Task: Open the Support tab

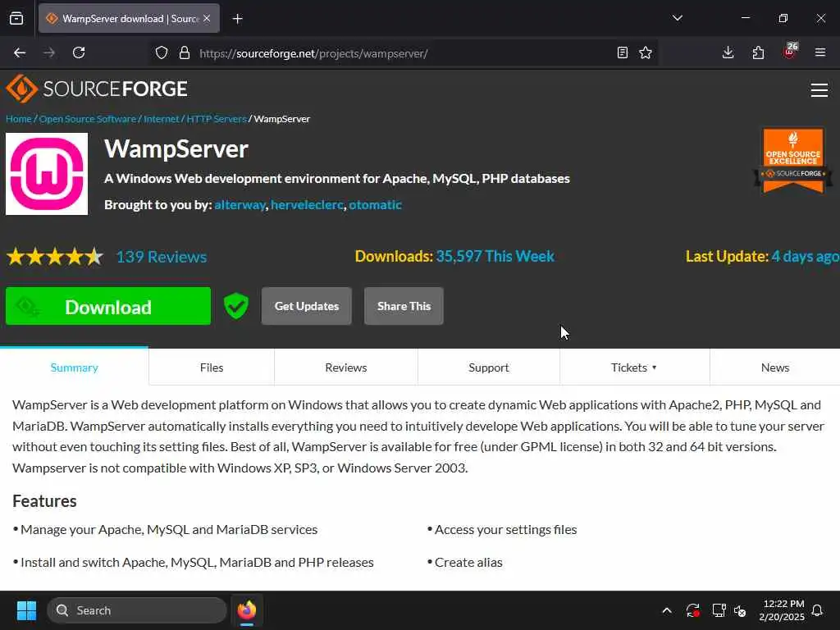Action: click(x=489, y=367)
